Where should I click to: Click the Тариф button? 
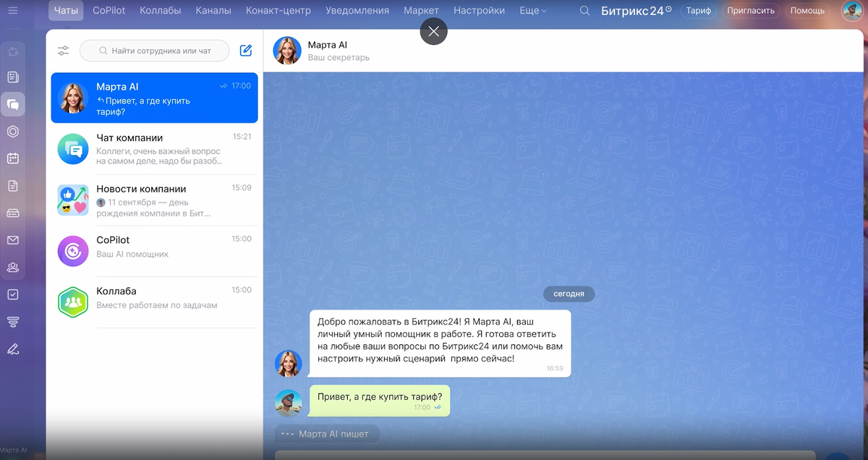pos(699,11)
